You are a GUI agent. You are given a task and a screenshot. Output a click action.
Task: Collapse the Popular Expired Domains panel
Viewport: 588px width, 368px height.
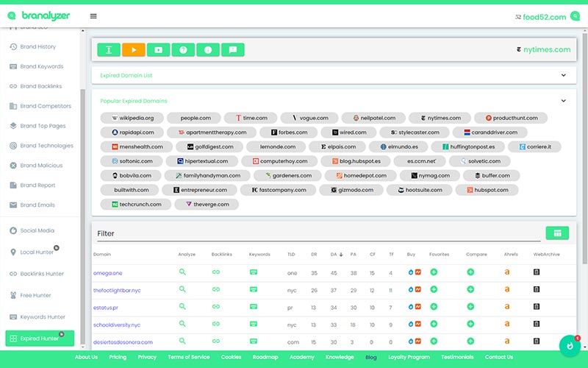563,101
